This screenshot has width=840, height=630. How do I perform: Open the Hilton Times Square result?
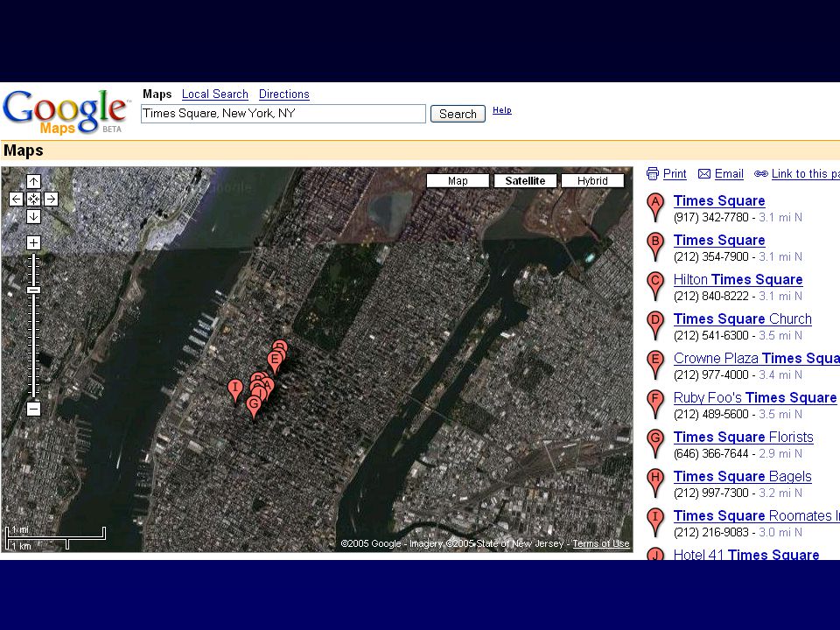click(738, 280)
